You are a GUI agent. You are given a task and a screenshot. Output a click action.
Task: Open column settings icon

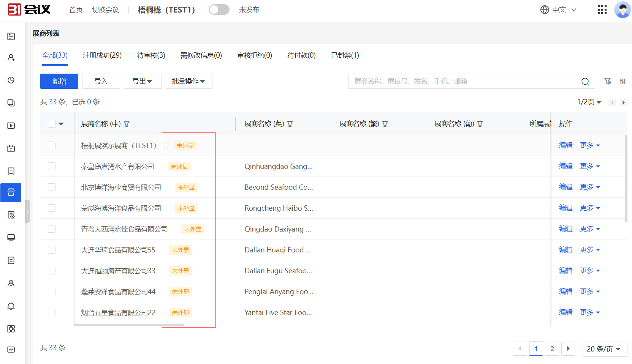(622, 81)
